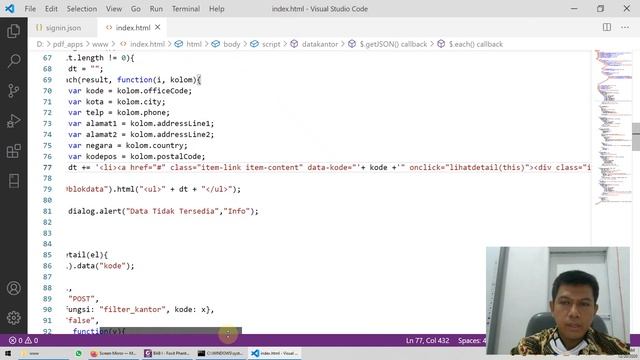Open the Go menu

tap(136, 9)
